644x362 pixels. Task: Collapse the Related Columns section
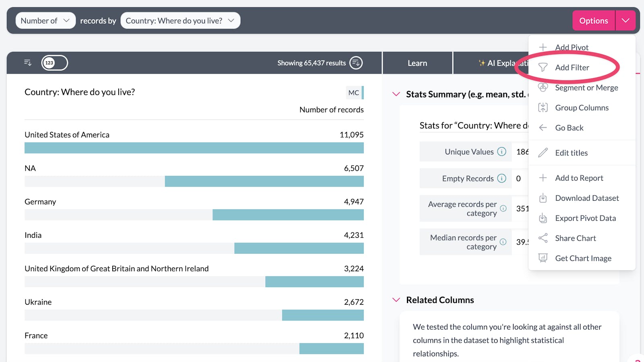[x=396, y=300]
